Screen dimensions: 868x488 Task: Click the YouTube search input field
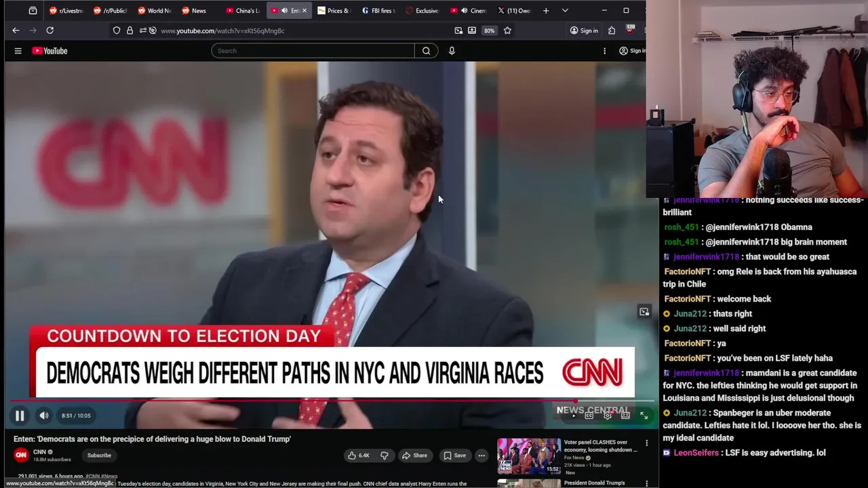313,51
